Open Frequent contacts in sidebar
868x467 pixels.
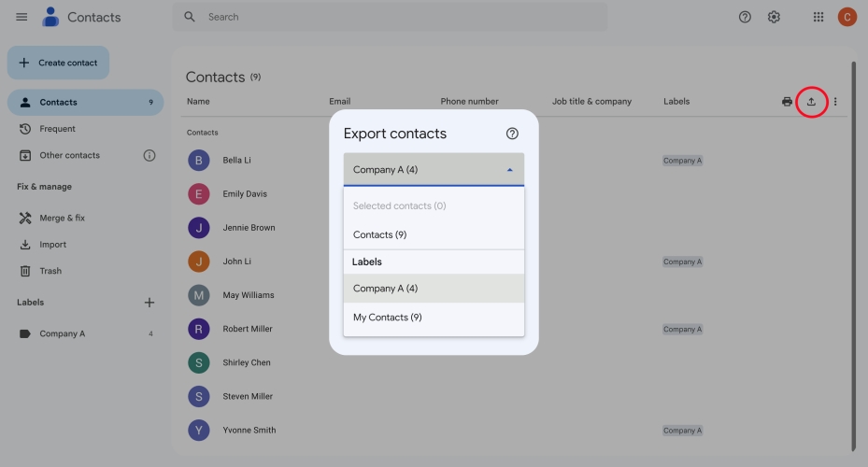tap(85, 129)
